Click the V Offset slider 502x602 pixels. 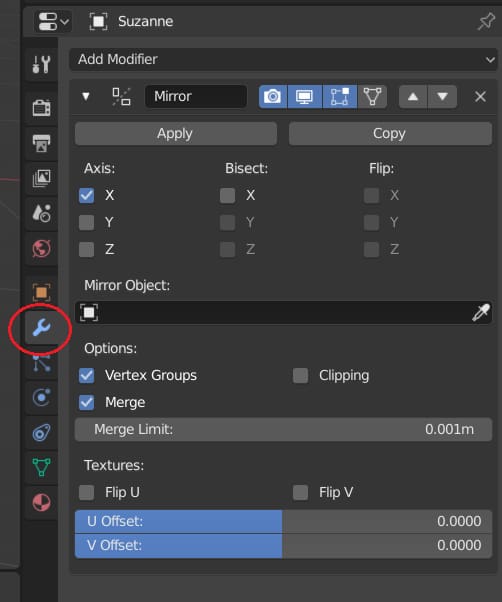point(283,546)
